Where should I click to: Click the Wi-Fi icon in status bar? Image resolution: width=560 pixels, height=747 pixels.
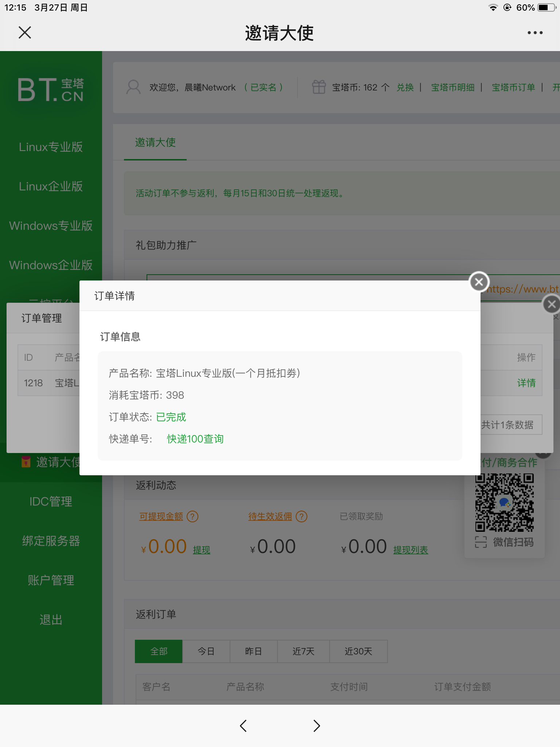pos(493,7)
